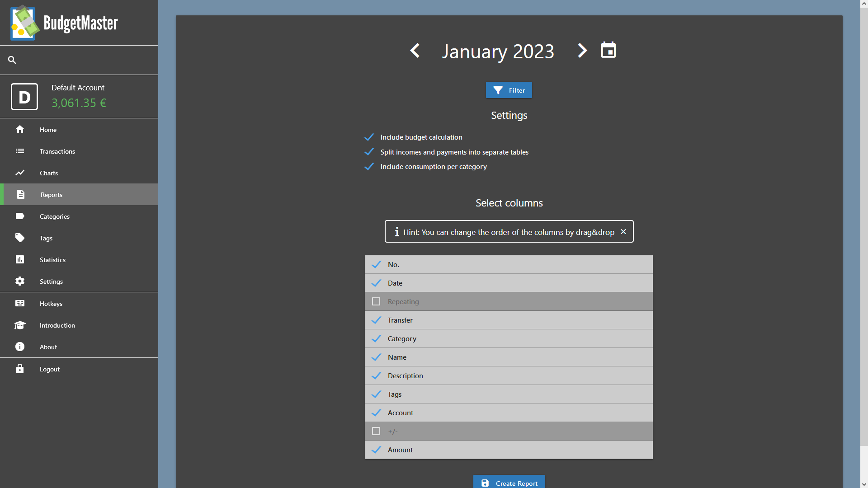This screenshot has height=488, width=868.
Task: Open the About menu entry
Action: [x=79, y=347]
